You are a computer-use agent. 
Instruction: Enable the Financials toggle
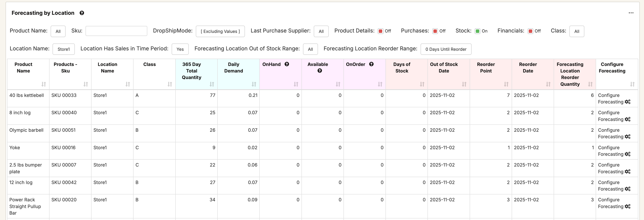(x=530, y=31)
